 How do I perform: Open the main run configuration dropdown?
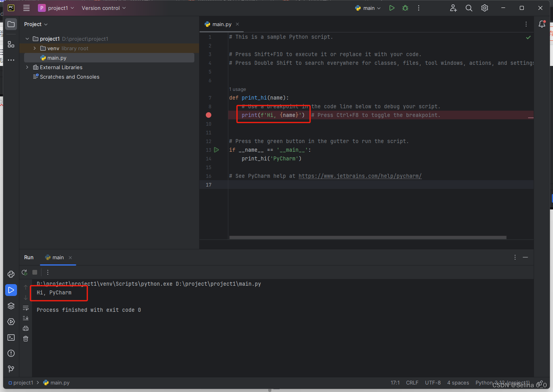click(367, 8)
